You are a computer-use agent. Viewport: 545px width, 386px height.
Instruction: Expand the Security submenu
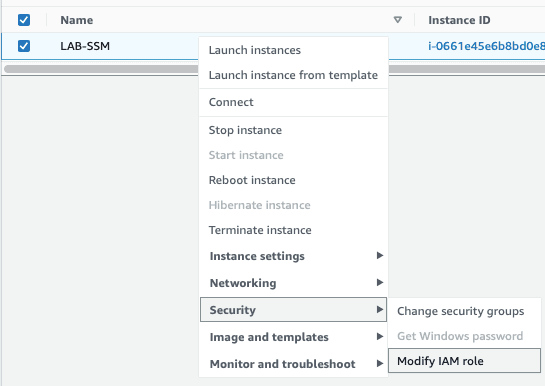pyautogui.click(x=293, y=310)
